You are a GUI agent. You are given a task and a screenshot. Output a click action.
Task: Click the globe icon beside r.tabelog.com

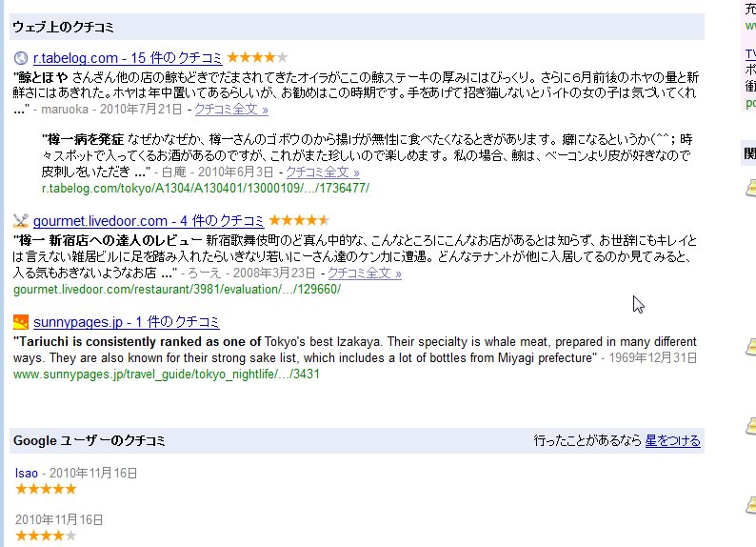tap(21, 58)
